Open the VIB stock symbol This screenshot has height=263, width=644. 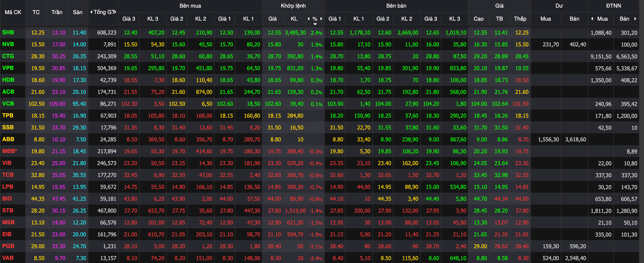(7, 163)
